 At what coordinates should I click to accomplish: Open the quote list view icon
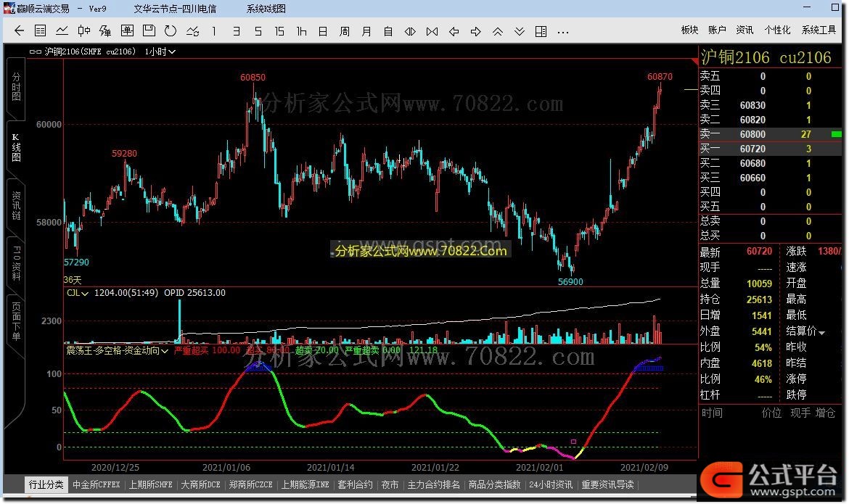[x=40, y=31]
